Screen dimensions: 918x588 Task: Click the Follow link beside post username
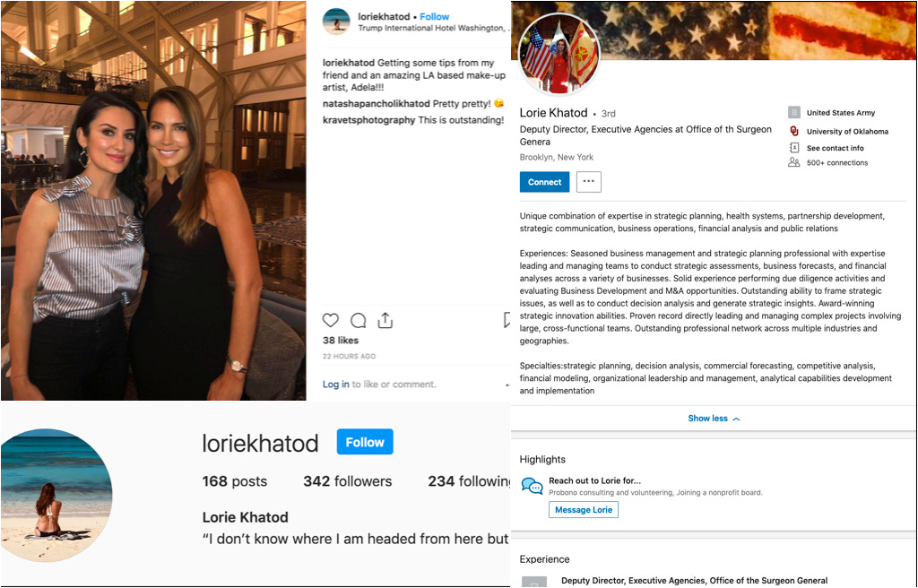(x=435, y=16)
